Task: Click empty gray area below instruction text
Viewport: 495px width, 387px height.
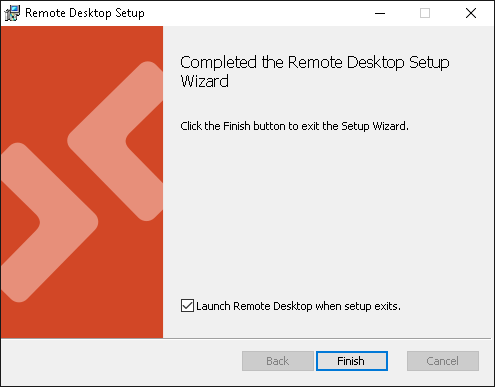Action: (327, 213)
